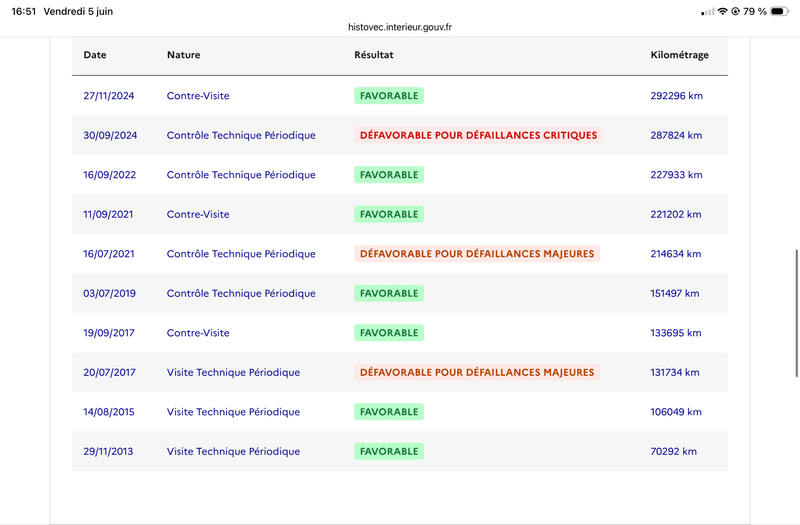Tap the cellular signal bars icon
This screenshot has width=800, height=525.
coord(708,12)
